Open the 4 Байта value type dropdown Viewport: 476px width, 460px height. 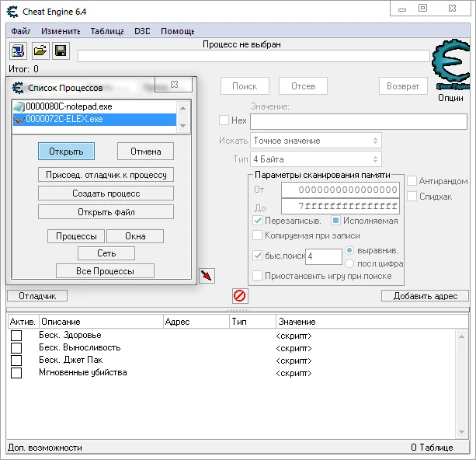(316, 159)
